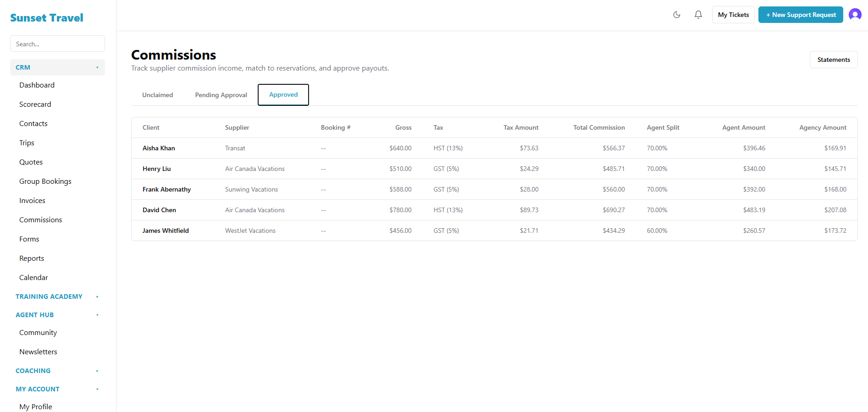
Task: Open Quotes in sidebar
Action: pyautogui.click(x=31, y=162)
